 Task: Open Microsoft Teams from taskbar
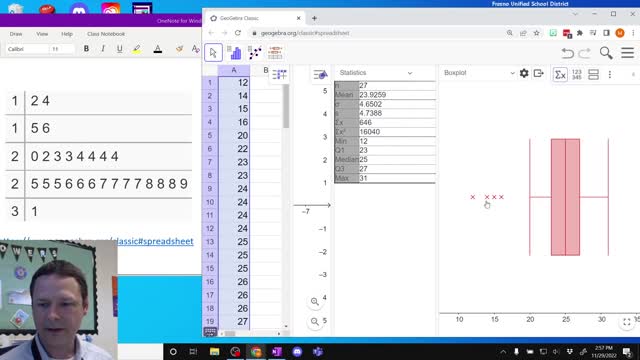318,351
